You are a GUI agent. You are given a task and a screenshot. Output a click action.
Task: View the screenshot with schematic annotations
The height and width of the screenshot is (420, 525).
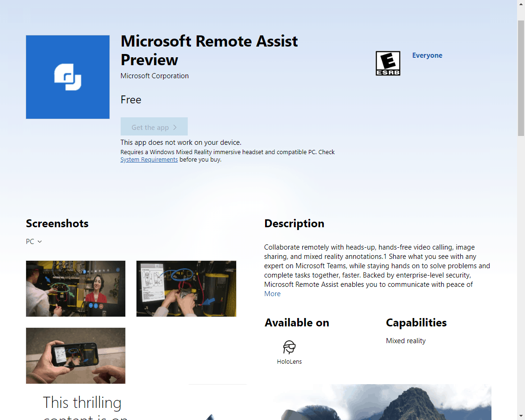click(x=186, y=289)
